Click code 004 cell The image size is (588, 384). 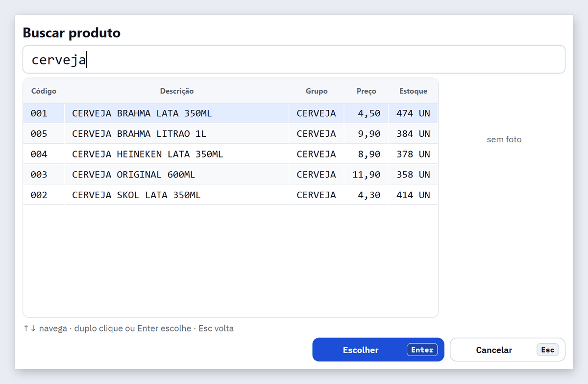(44, 154)
